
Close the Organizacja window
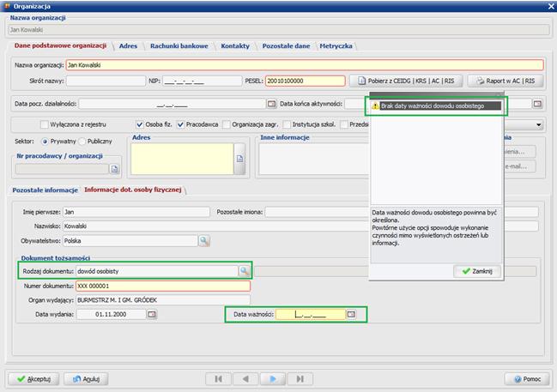point(551,6)
